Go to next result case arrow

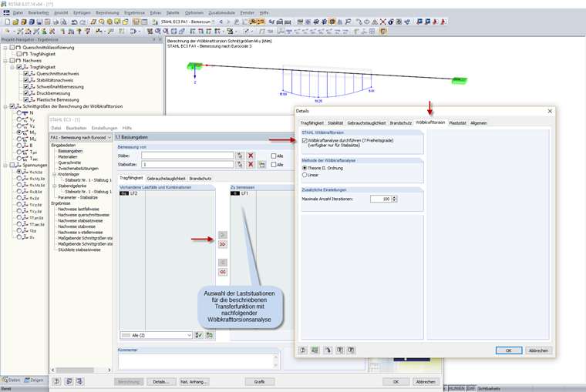[x=228, y=22]
